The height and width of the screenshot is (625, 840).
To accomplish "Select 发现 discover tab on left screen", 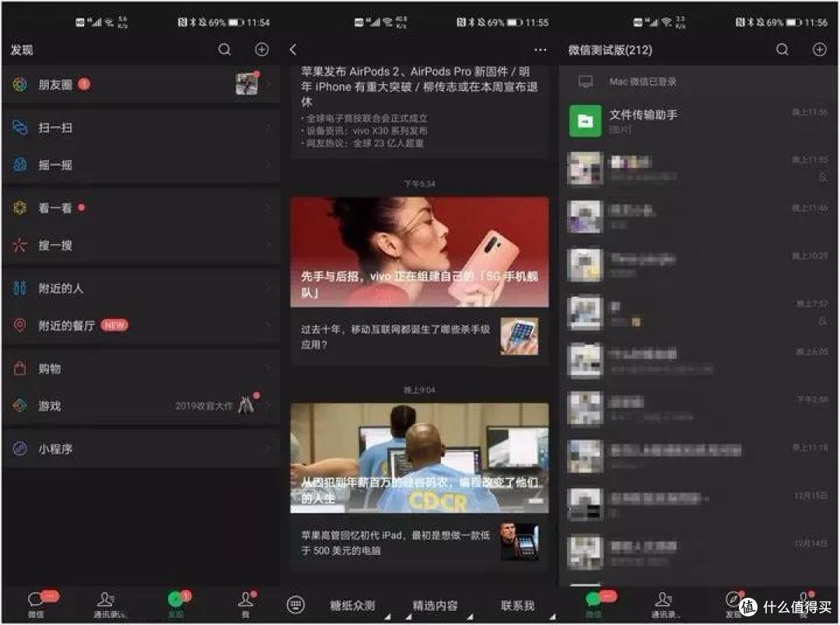I will (x=177, y=605).
